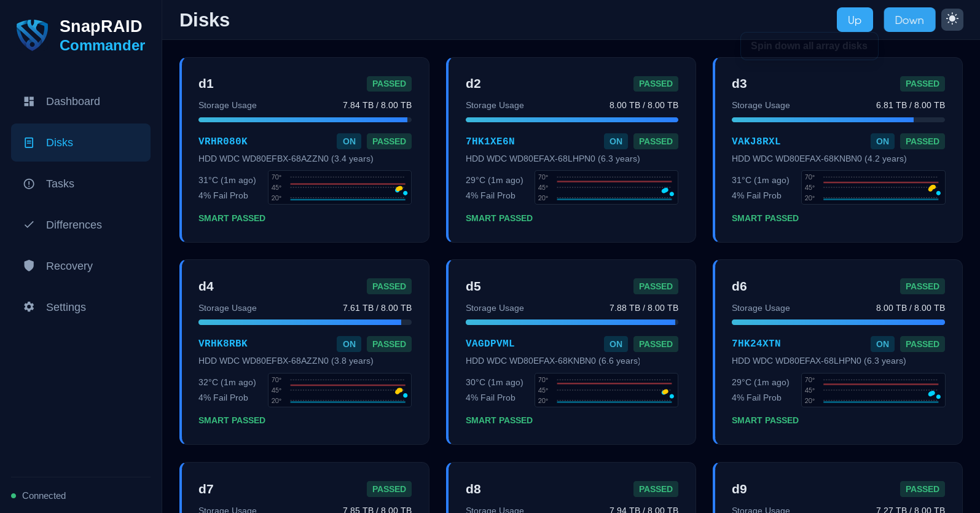Click the d6 storage usage progress bar
The width and height of the screenshot is (980, 513).
tap(838, 322)
